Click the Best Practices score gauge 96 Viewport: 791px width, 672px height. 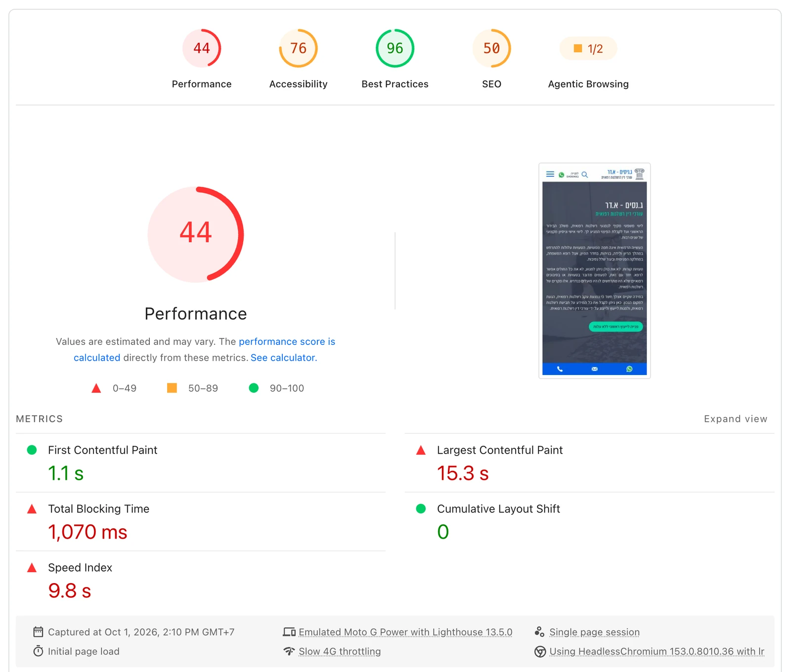pos(395,48)
